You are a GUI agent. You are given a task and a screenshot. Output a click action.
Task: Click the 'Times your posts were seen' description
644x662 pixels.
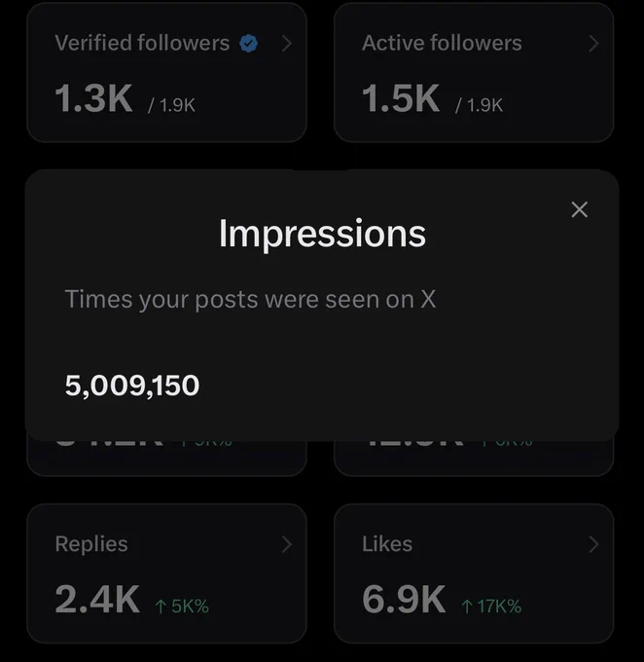pyautogui.click(x=250, y=300)
